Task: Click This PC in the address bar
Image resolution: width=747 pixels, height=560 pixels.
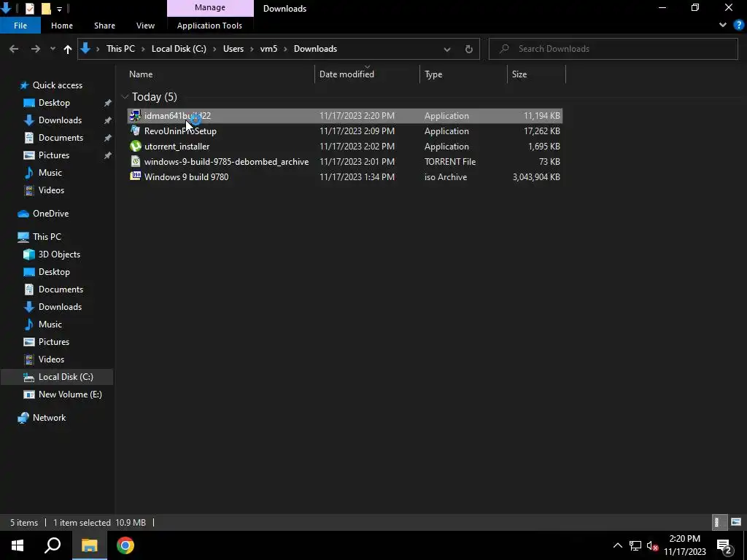Action: (120, 49)
